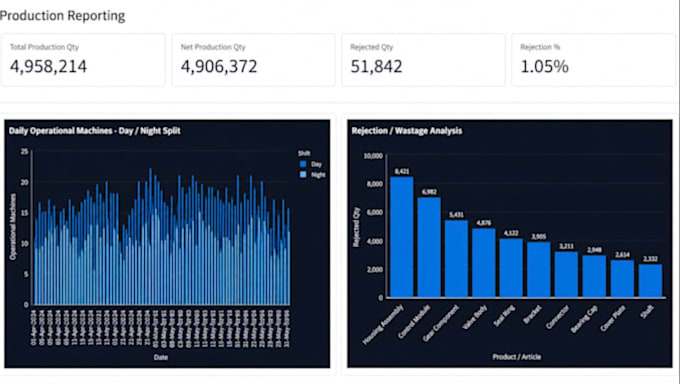Open the Rejected Qty card
The height and width of the screenshot is (384, 680).
[423, 60]
